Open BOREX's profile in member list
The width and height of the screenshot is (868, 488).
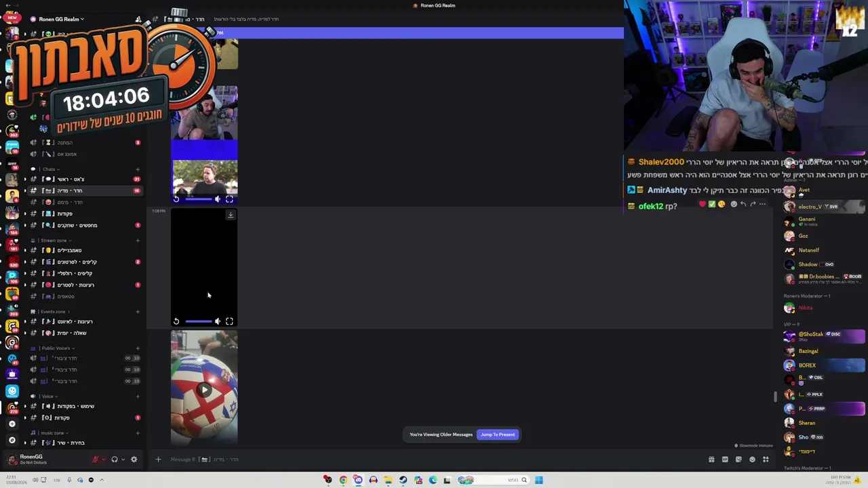824,365
